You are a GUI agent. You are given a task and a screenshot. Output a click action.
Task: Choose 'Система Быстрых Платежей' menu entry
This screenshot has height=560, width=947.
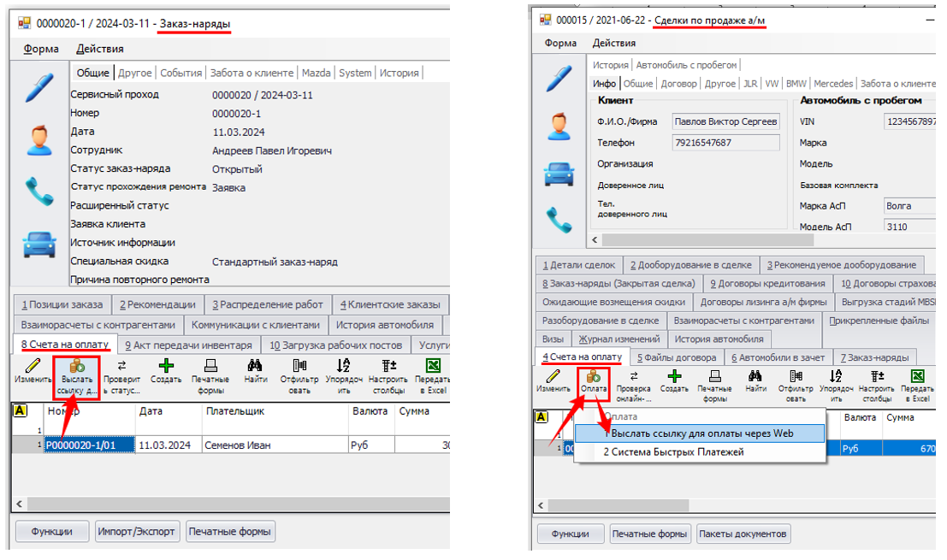[673, 452]
